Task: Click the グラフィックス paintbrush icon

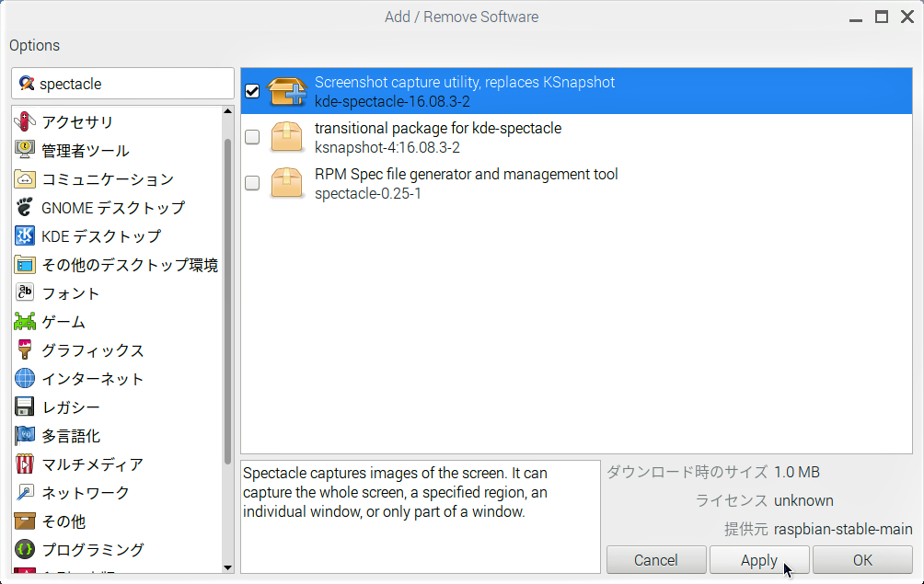Action: [x=25, y=349]
